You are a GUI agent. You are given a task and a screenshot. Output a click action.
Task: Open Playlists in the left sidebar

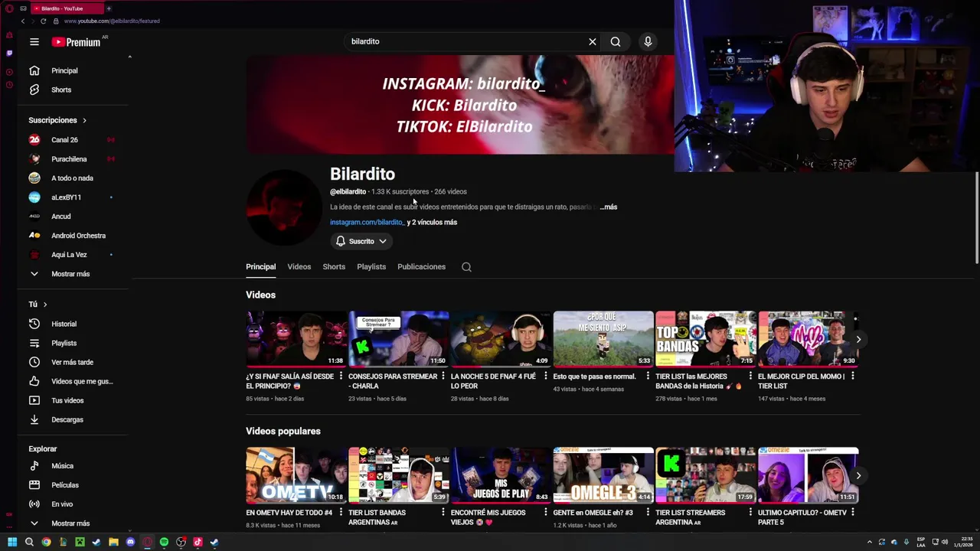coord(74,343)
